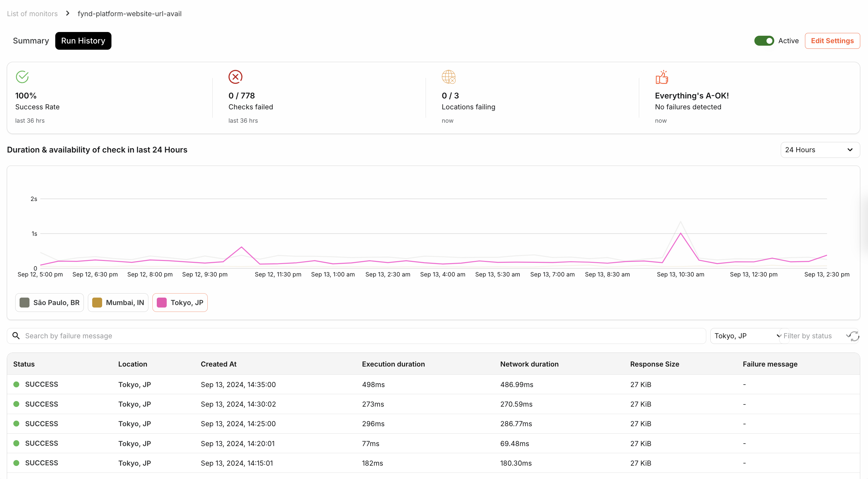868x479 pixels.
Task: Click the breadcrumb chevron separator
Action: (x=68, y=13)
